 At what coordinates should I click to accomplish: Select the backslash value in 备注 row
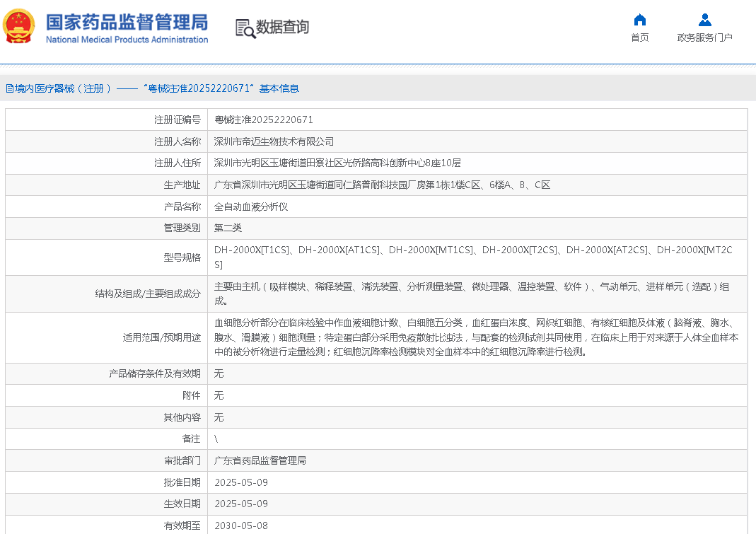click(x=216, y=439)
